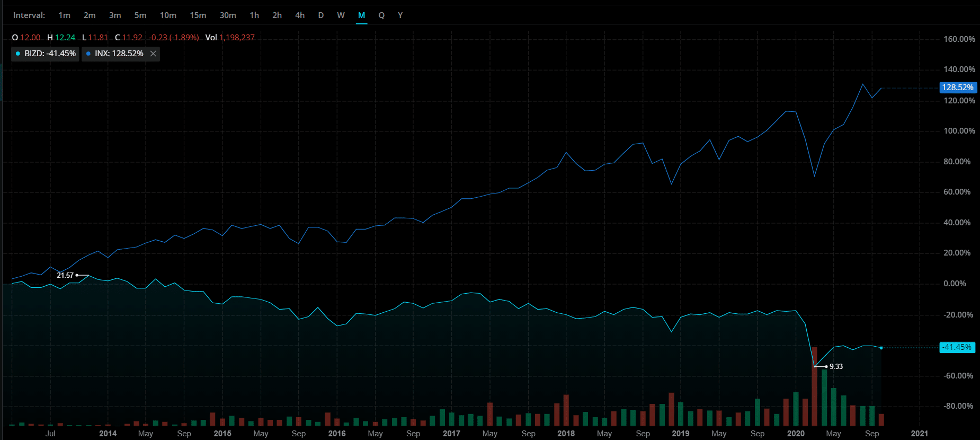Viewport: 980px width, 440px height.
Task: Switch to the daily (D) interval
Action: pos(321,15)
